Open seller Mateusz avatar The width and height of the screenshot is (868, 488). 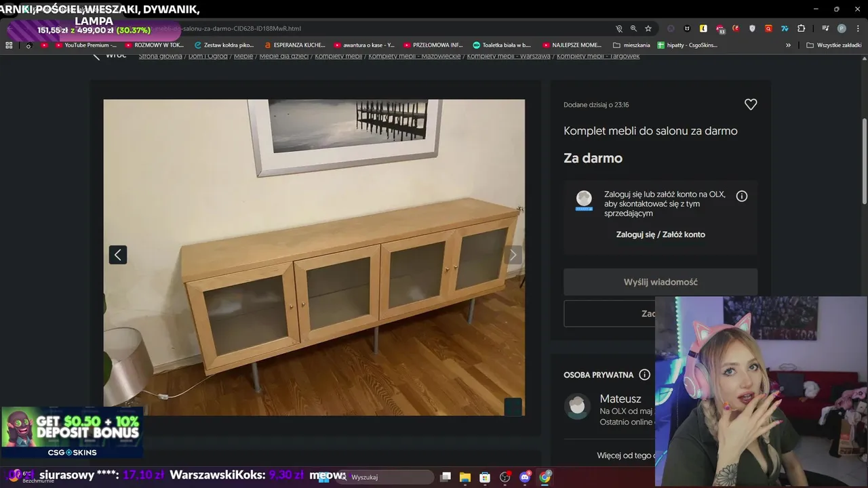point(577,406)
